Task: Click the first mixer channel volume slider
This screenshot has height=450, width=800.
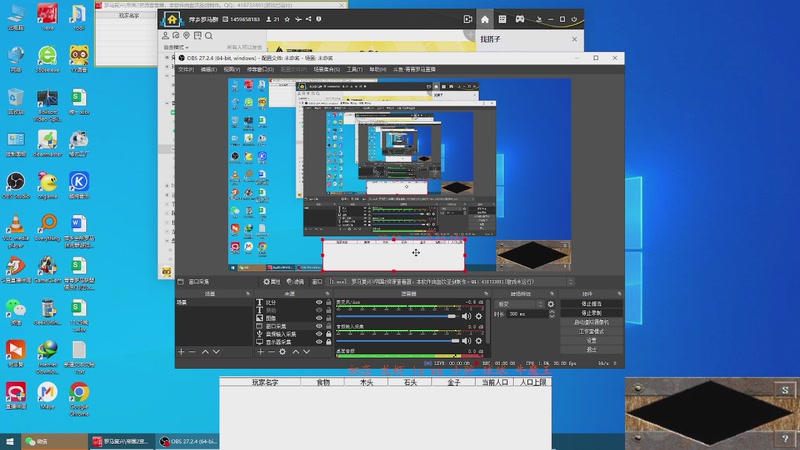Action: [x=397, y=316]
